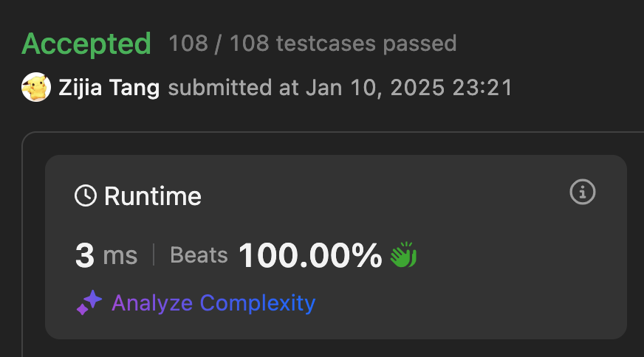Click the submitted at Jan 10, 2025 timestamp
Viewport: 644px width, 357px height.
(x=340, y=89)
